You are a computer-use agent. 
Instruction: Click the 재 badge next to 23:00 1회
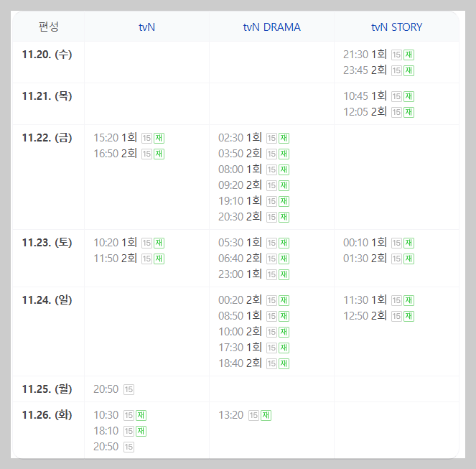coord(284,274)
